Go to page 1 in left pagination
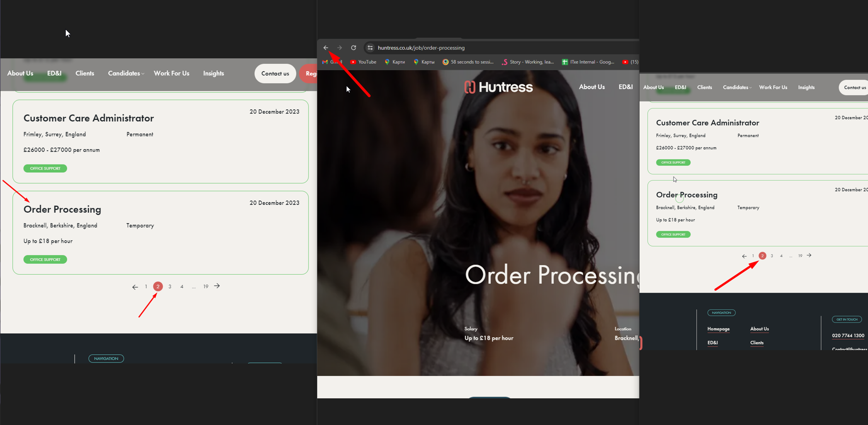Viewport: 868px width, 425px height. coord(146,287)
